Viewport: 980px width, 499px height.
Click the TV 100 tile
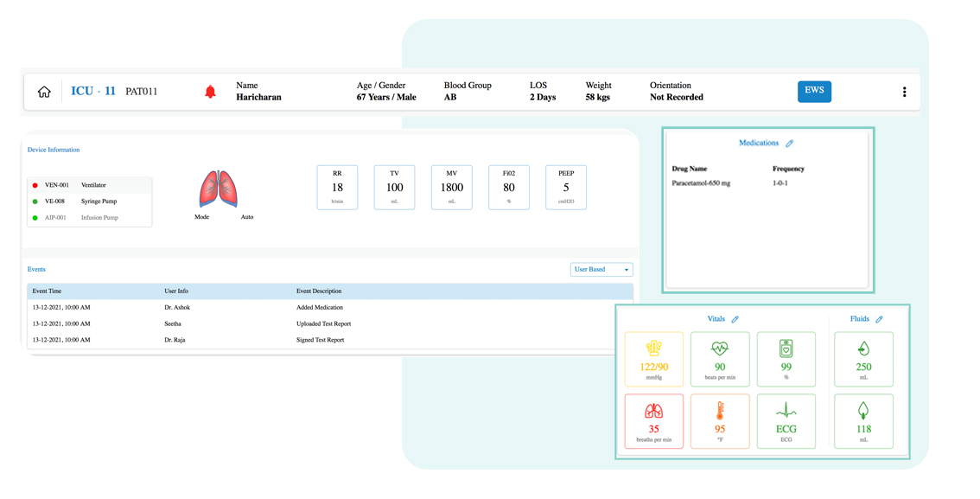pyautogui.click(x=394, y=188)
